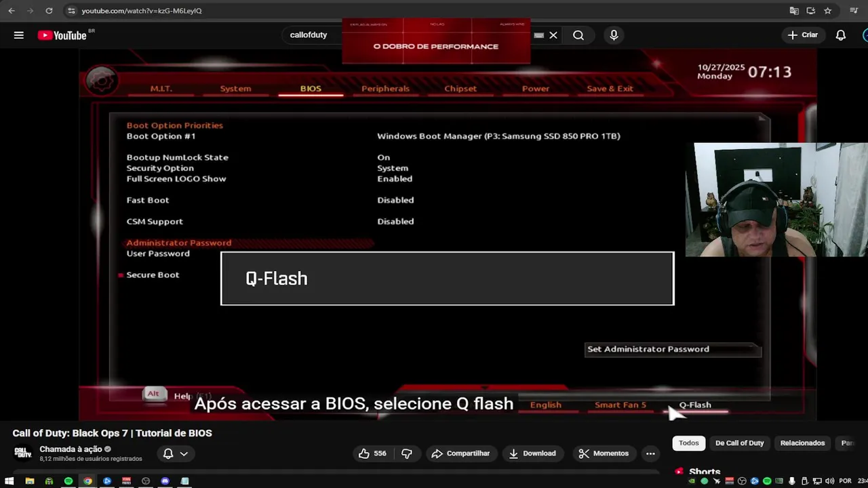Open the YouTube hamburger guide menu

pos(18,35)
